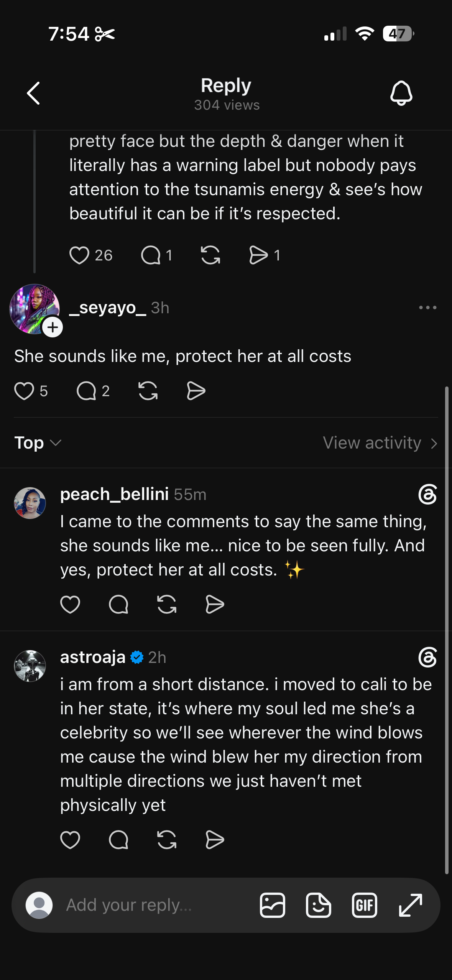Open the Top sorting dropdown
This screenshot has width=452, height=980.
click(x=38, y=443)
